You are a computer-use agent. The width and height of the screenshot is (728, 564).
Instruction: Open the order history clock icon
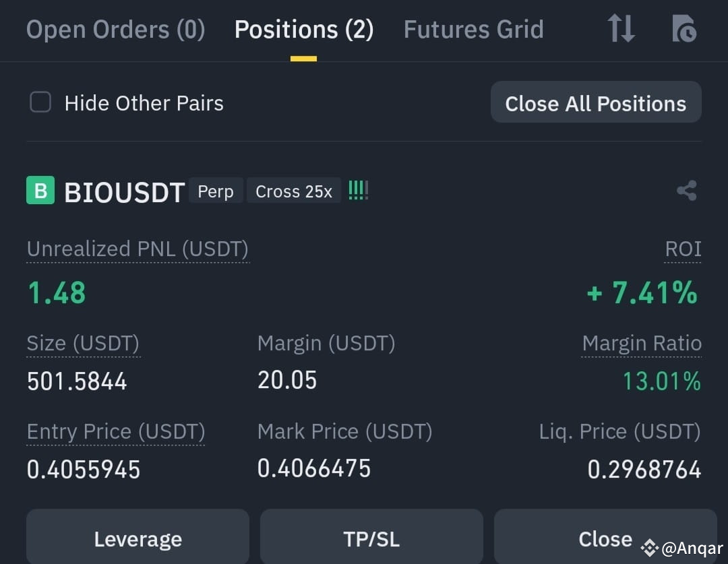pyautogui.click(x=684, y=28)
